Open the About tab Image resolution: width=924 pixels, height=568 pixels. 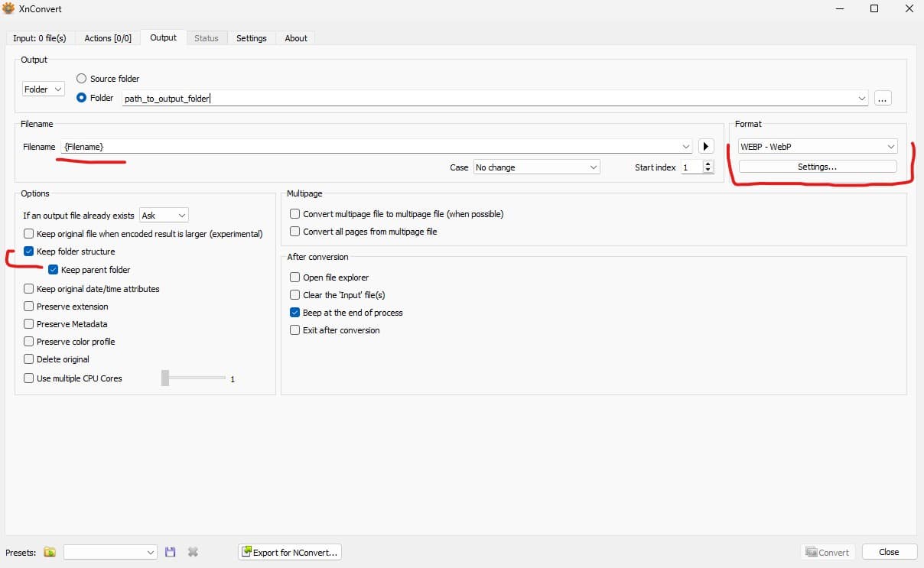click(296, 38)
